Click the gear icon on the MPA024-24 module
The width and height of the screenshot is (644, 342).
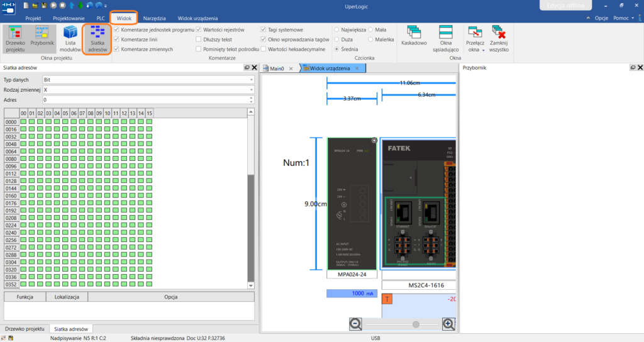pyautogui.click(x=374, y=140)
